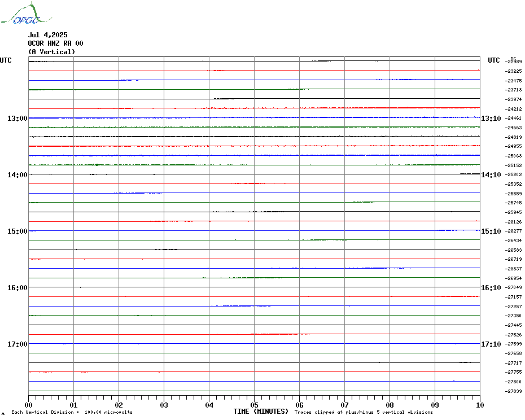525x420 pixels.
Task: Click the 03 minute tick label
Action: pyautogui.click(x=164, y=405)
